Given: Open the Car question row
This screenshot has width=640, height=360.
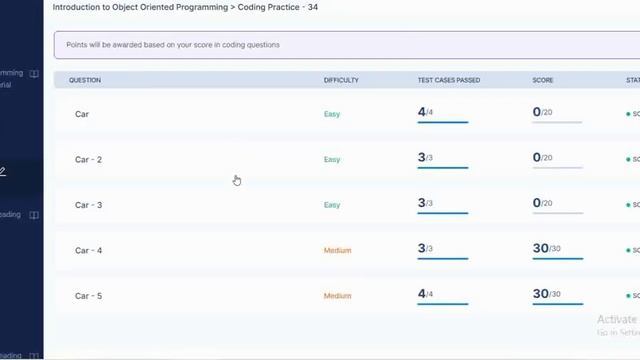Looking at the screenshot, I should pos(347,114).
